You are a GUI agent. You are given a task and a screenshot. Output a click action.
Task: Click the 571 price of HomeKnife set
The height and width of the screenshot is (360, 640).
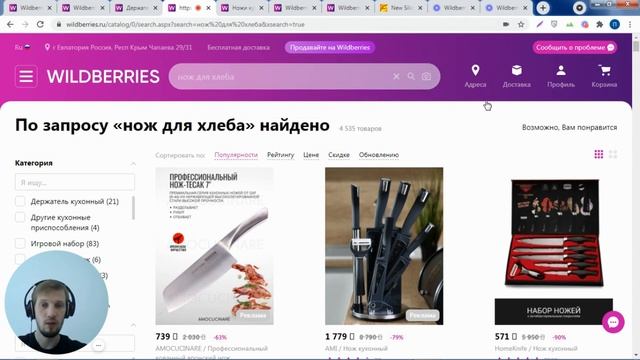[x=506, y=337]
